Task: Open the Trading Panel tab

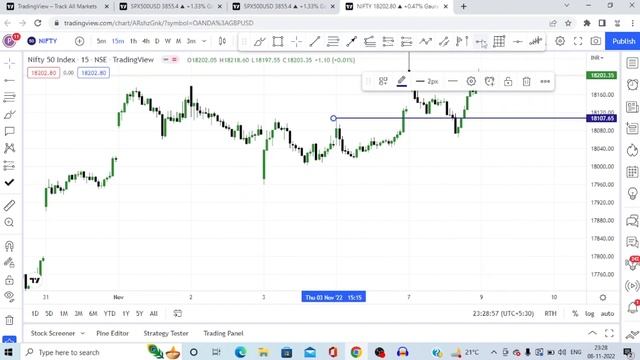Action: 223,333
